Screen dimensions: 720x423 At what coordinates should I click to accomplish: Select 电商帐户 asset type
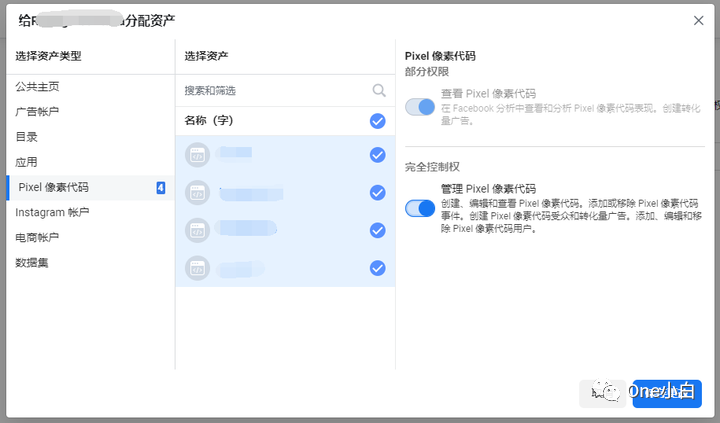[90, 237]
